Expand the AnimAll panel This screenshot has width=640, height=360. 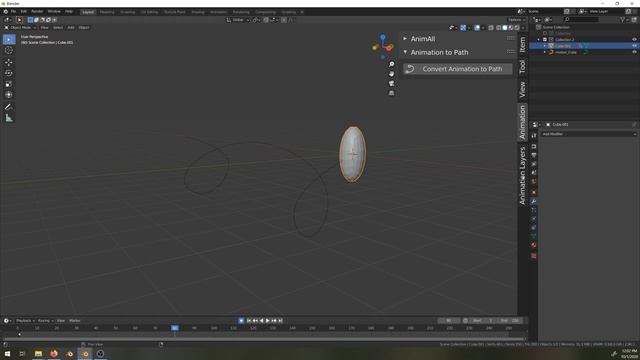coord(405,39)
